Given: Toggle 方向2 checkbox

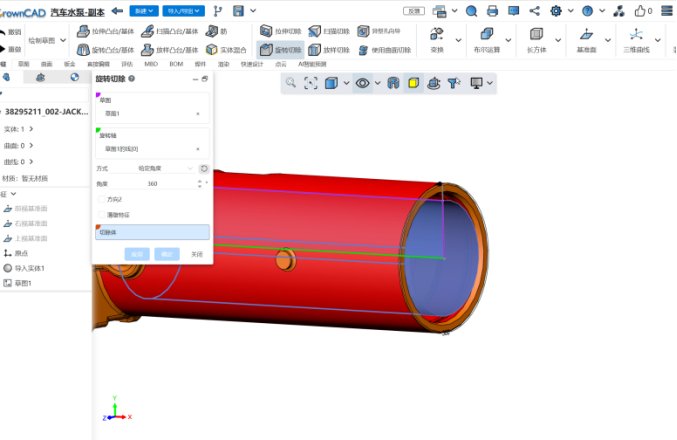Looking at the screenshot, I should point(102,199).
